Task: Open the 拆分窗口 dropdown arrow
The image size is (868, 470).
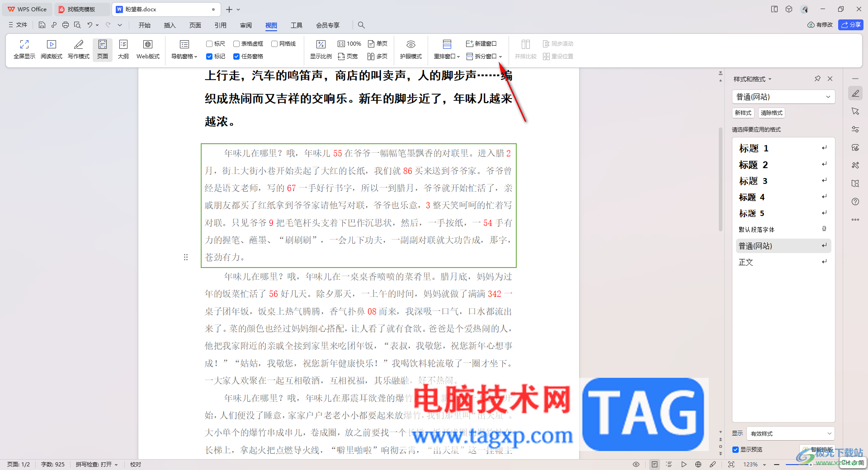Action: (500, 56)
